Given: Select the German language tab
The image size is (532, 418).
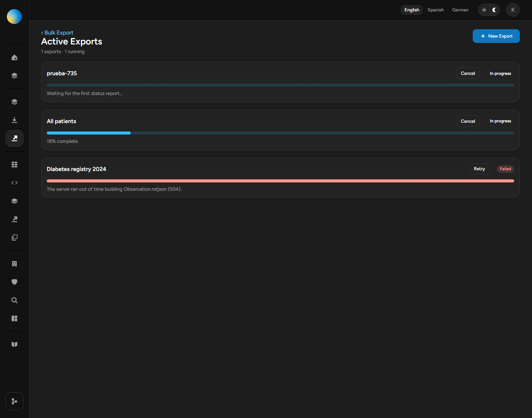Looking at the screenshot, I should (x=460, y=10).
